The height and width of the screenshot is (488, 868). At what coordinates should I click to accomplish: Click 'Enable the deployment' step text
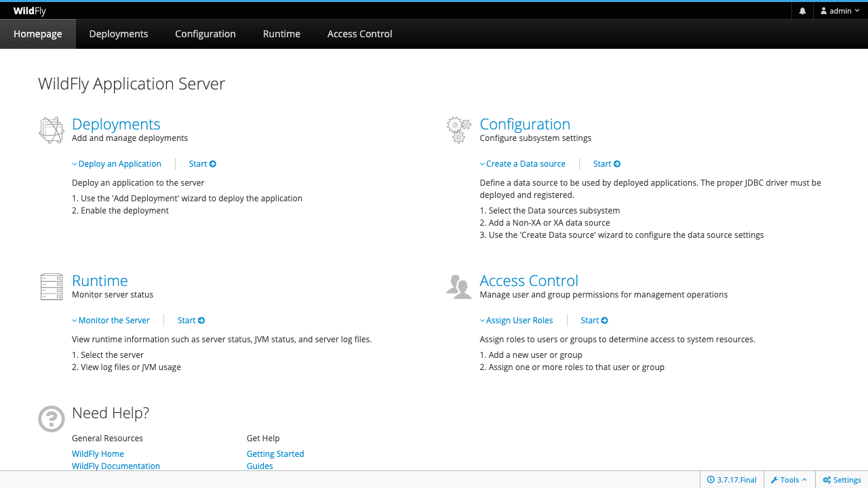coord(125,211)
